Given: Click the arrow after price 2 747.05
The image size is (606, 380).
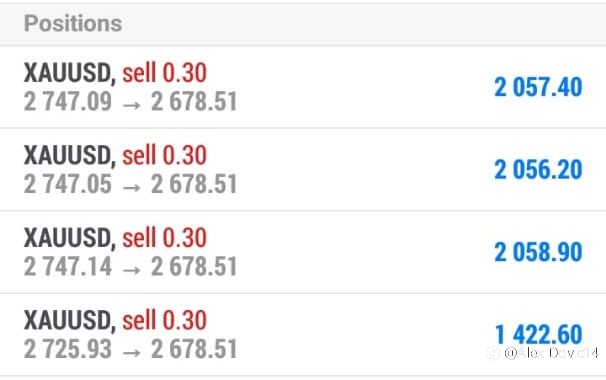Looking at the screenshot, I should click(131, 187).
